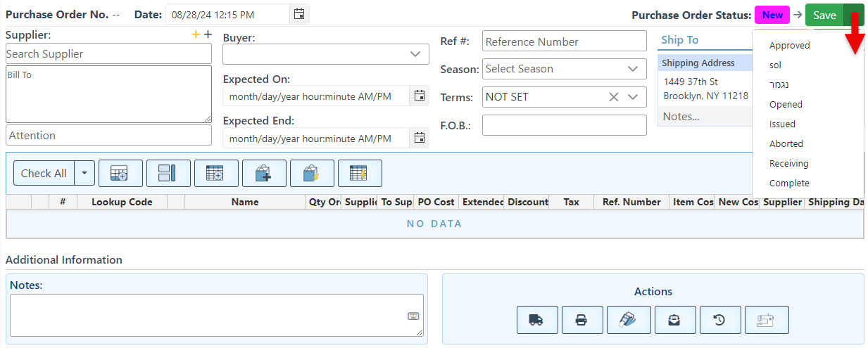Select Approved from the status menu
The height and width of the screenshot is (348, 868).
[x=789, y=46]
